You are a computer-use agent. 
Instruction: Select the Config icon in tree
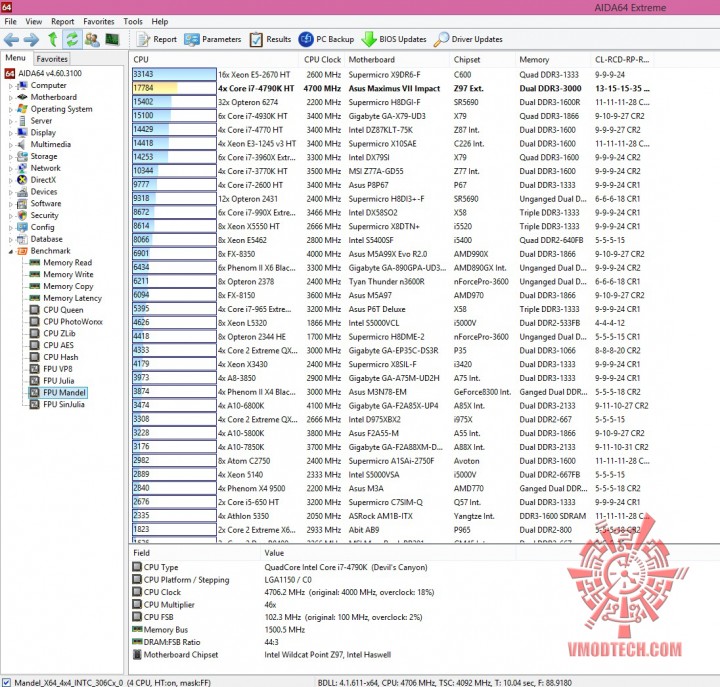22,227
